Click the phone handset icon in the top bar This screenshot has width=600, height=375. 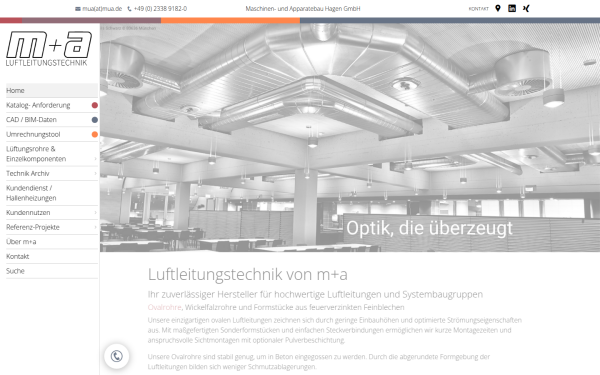(129, 9)
